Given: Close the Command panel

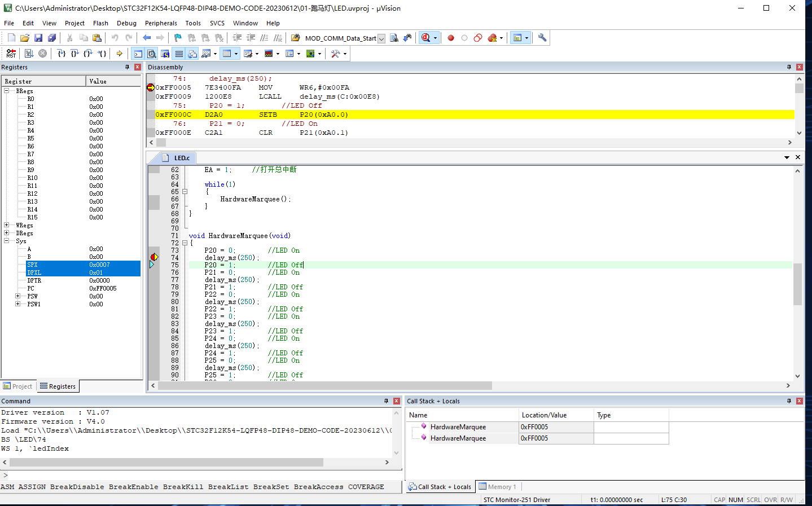Looking at the screenshot, I should coord(396,401).
